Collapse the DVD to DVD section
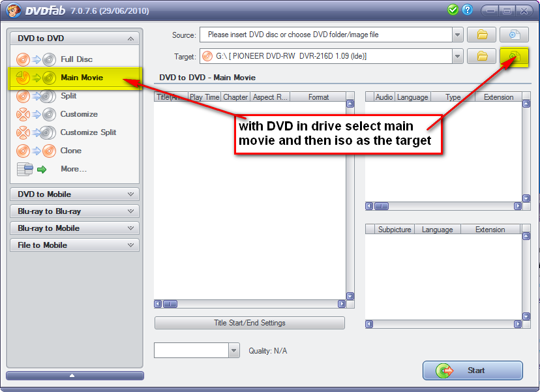The width and height of the screenshot is (540, 392). pos(75,38)
